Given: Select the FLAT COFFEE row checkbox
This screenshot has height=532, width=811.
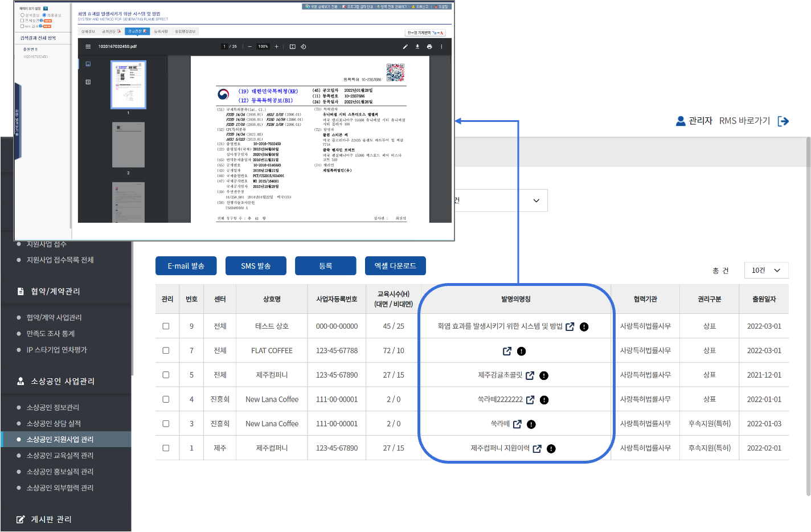Looking at the screenshot, I should [166, 351].
